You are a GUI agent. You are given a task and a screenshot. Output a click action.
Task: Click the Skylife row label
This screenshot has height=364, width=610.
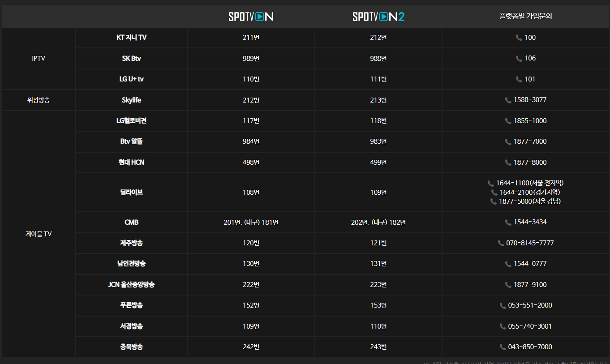131,100
